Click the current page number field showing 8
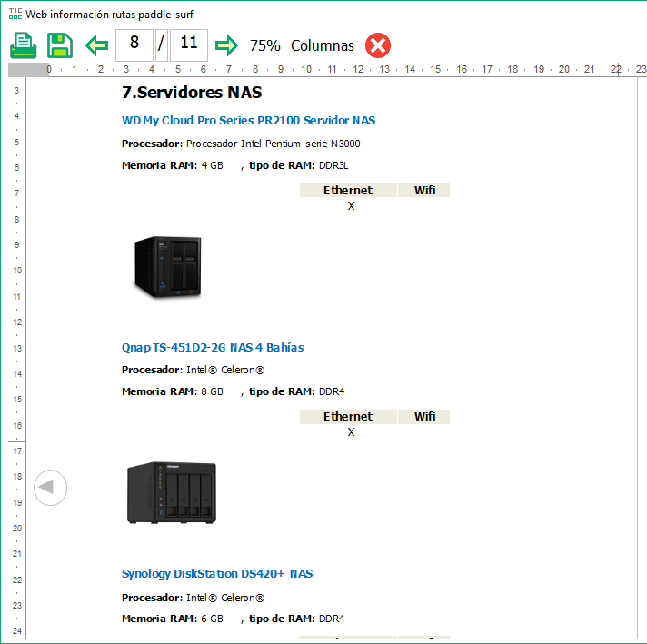 click(134, 45)
